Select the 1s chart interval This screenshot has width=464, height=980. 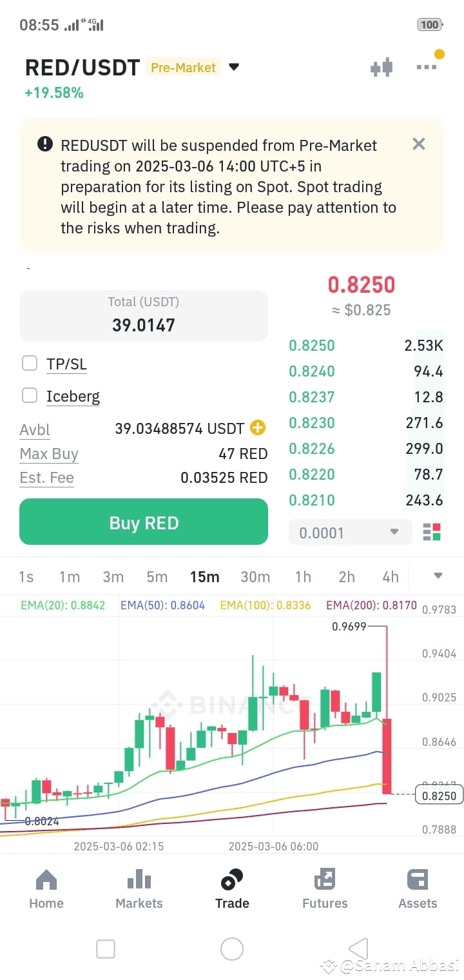click(26, 576)
